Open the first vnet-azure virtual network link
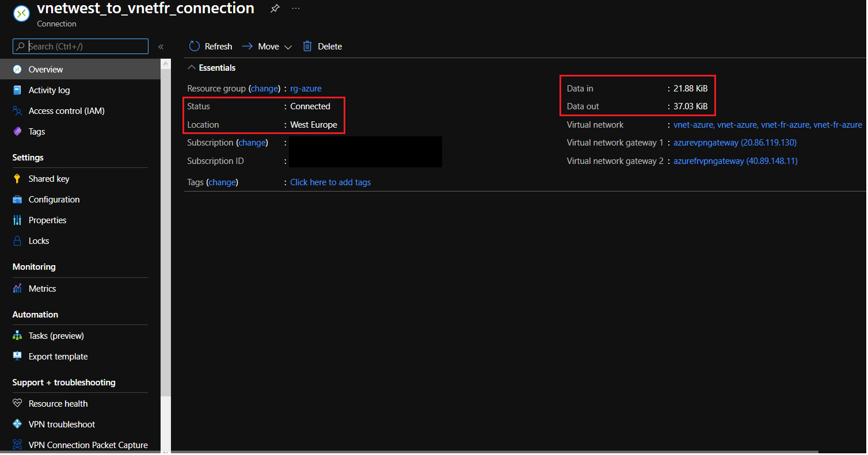The height and width of the screenshot is (455, 868). point(694,125)
